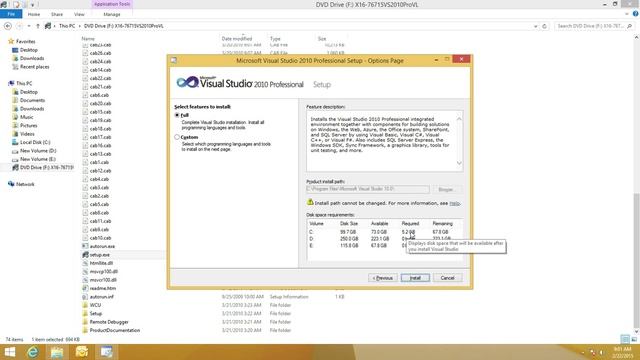Click the product install path field
The image size is (640, 360).
[368, 189]
